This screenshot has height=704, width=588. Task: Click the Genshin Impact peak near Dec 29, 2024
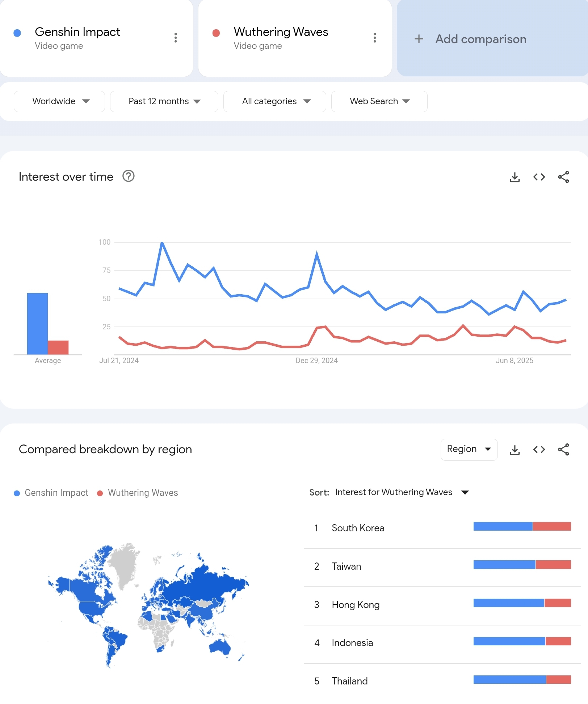(x=317, y=254)
